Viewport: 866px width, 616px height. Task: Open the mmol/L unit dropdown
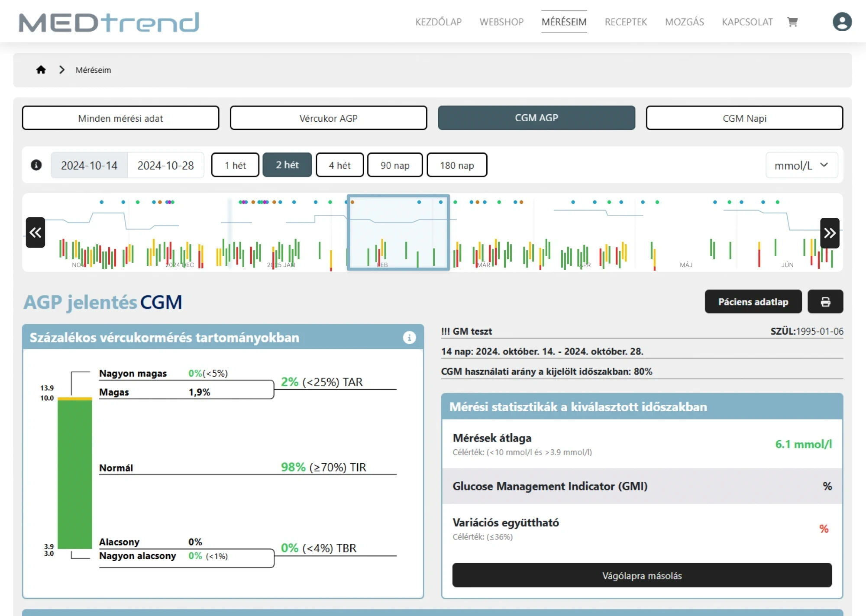[x=801, y=165]
